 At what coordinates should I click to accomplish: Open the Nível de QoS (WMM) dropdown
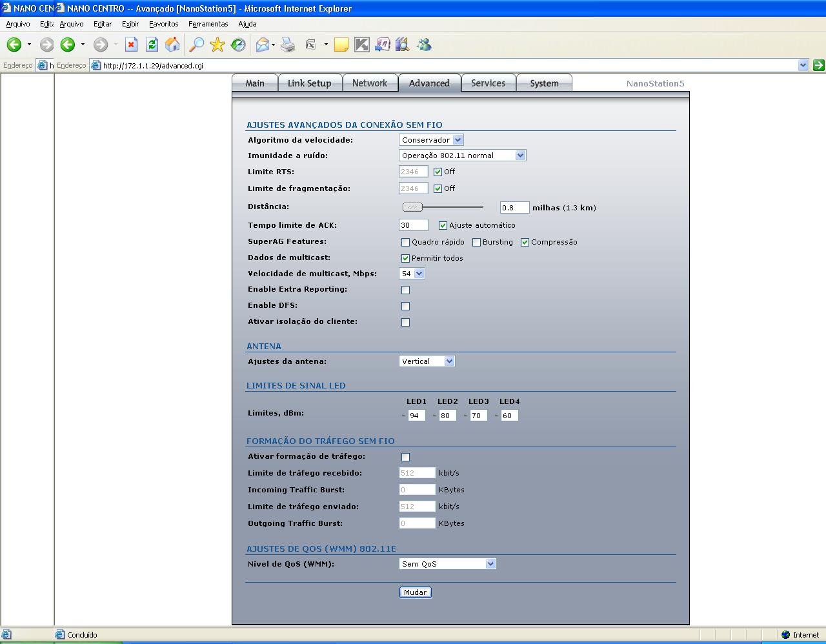[447, 564]
